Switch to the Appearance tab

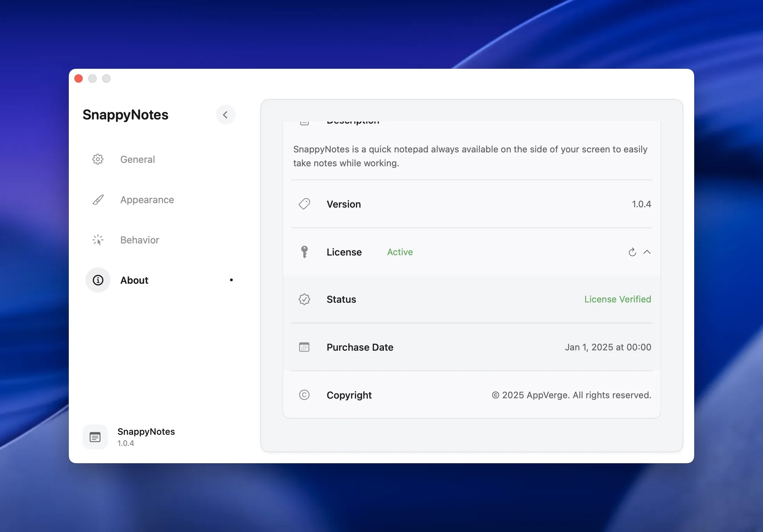coord(147,200)
